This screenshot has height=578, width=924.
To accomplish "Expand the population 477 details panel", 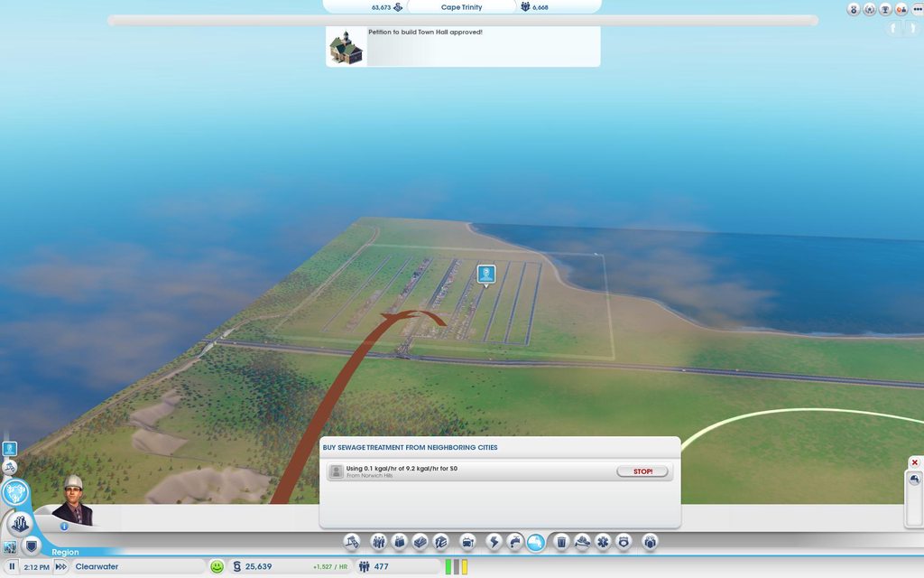I will point(379,567).
